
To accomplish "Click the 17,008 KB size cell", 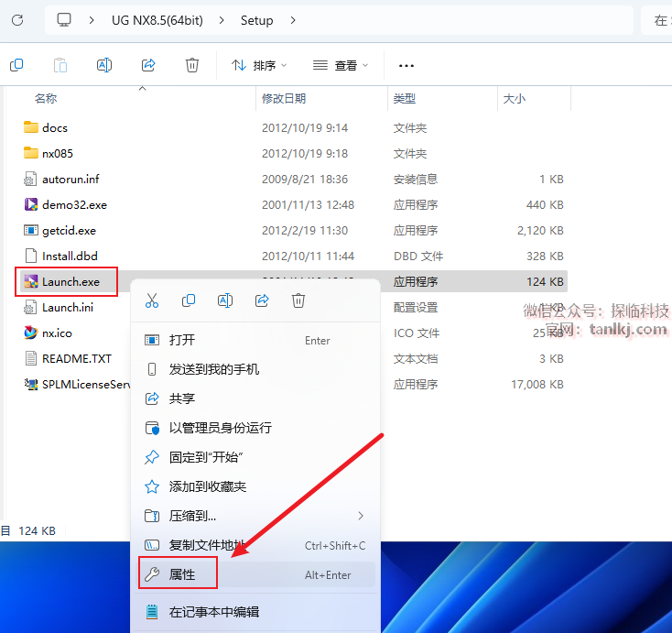I will 537,384.
